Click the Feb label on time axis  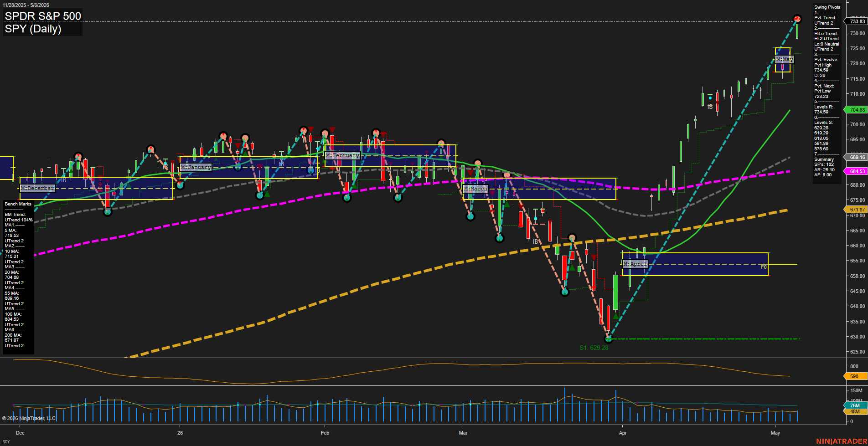coord(325,433)
